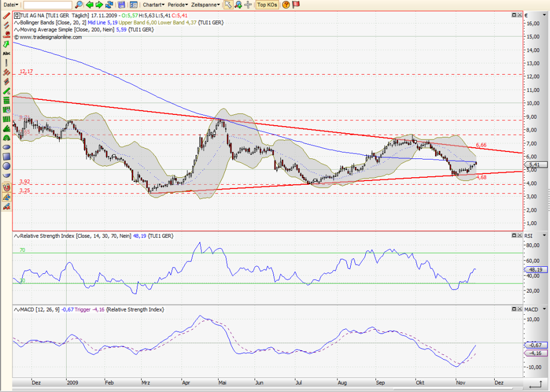Image resolution: width=550 pixels, height=392 pixels.
Task: Activate the pointer selection tool
Action: (x=228, y=4)
